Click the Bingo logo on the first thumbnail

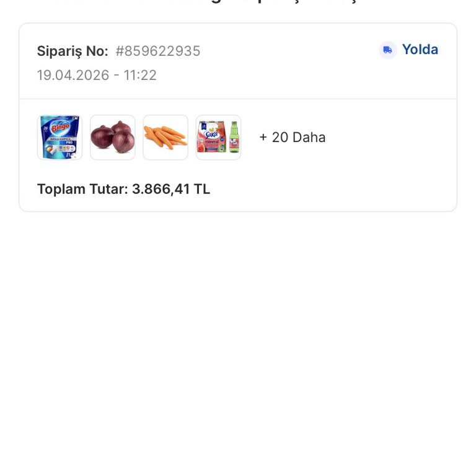tap(61, 128)
